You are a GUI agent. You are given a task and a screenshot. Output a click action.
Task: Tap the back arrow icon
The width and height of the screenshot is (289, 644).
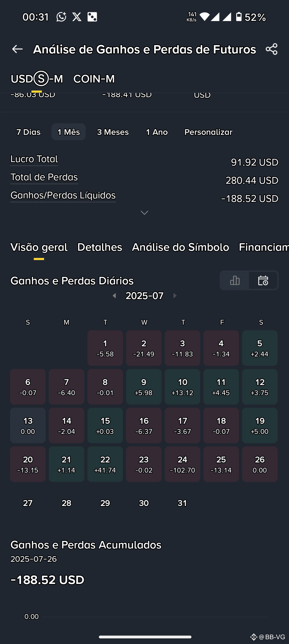coord(17,49)
